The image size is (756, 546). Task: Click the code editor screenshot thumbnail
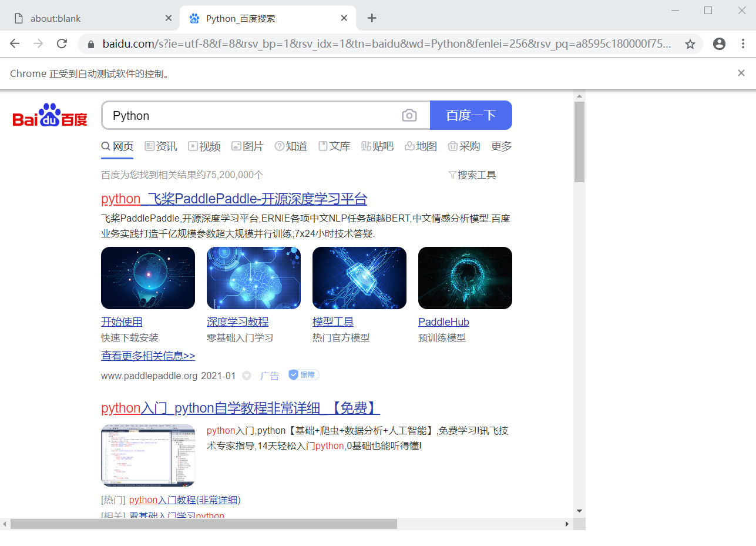[148, 455]
